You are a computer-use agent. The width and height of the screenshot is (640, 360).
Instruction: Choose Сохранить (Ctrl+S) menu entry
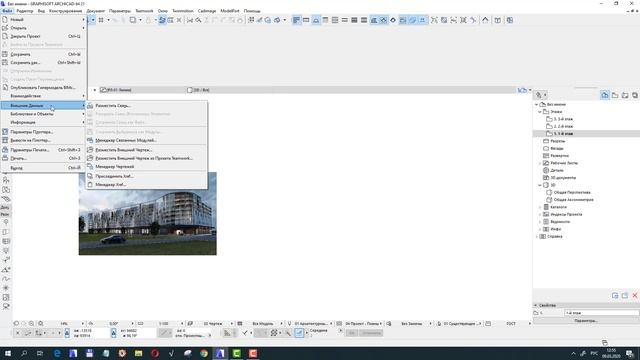pyautogui.click(x=43, y=54)
